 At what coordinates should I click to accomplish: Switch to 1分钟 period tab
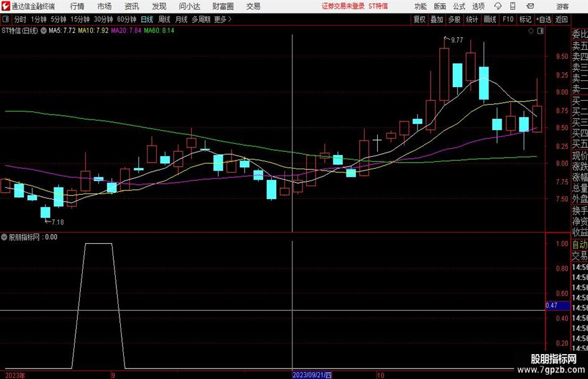tap(39, 19)
